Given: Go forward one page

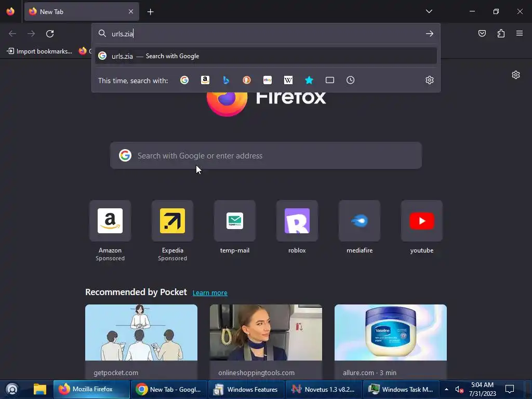Looking at the screenshot, I should pos(31,34).
